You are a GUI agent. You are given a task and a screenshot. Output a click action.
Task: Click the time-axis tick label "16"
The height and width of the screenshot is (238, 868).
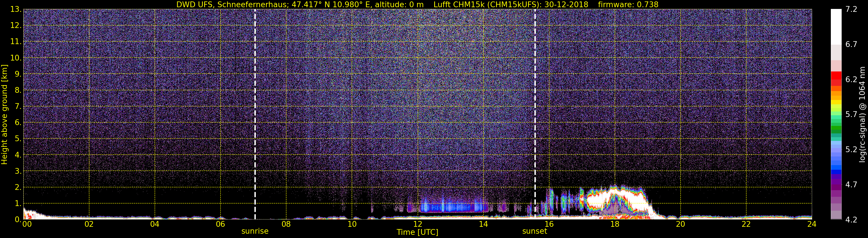click(549, 224)
